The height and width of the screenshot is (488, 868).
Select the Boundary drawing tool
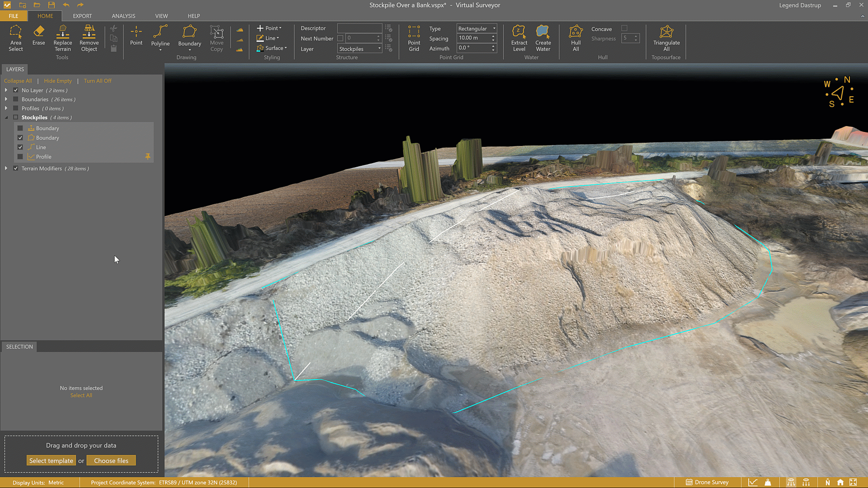pyautogui.click(x=189, y=36)
